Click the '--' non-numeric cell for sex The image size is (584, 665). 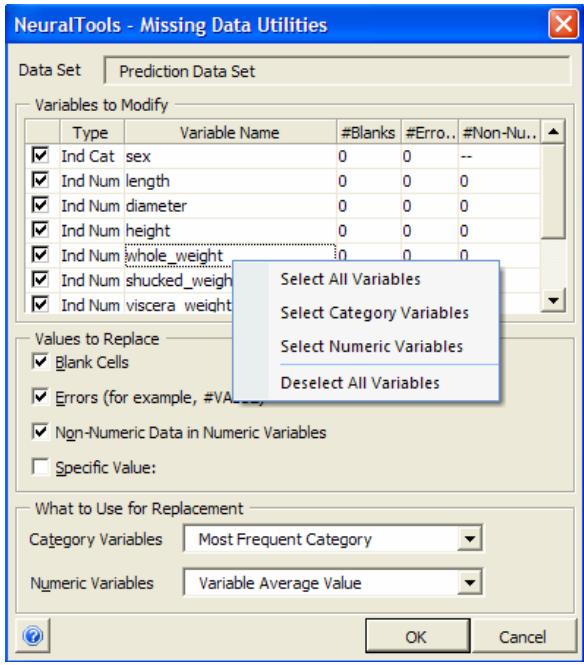[x=466, y=156]
